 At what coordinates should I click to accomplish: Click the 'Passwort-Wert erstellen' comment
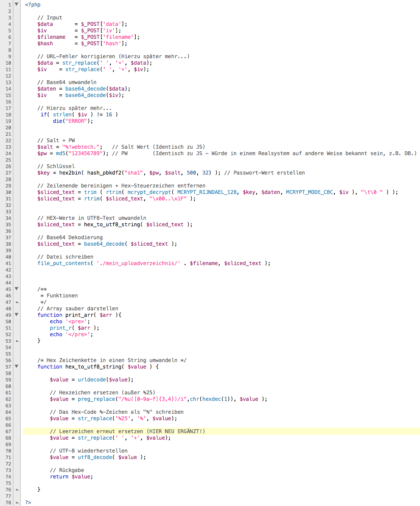pyautogui.click(x=264, y=173)
